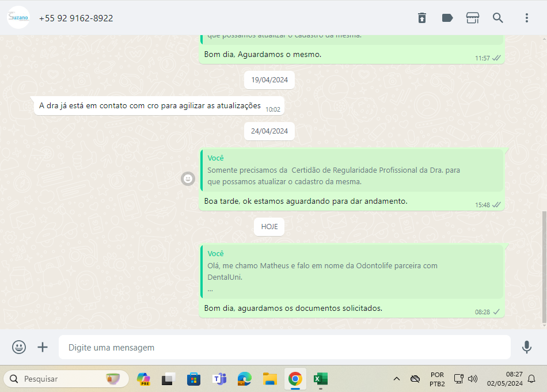Start voice recording with microphone icon
The width and height of the screenshot is (547, 392).
pos(526,347)
